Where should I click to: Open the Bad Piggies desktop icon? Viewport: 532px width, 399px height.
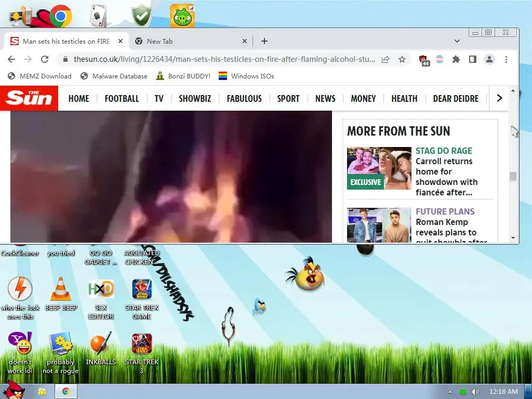pyautogui.click(x=182, y=16)
